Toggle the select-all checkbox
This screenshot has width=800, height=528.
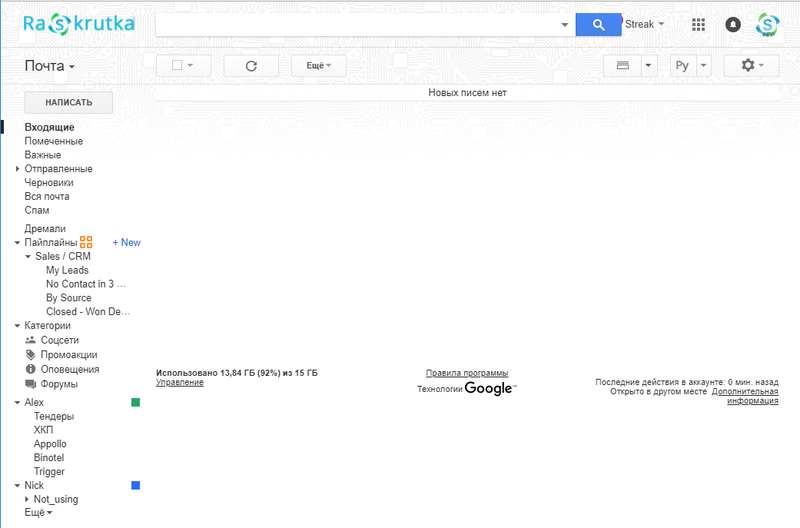177,65
